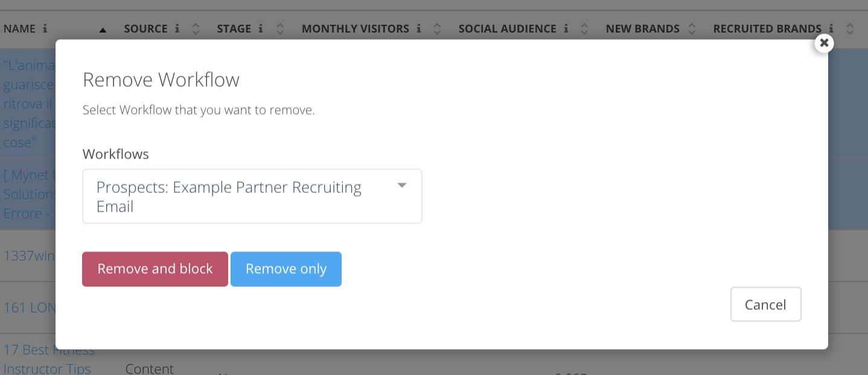Show info for MONTHLY VISITORS column

pyautogui.click(x=419, y=28)
